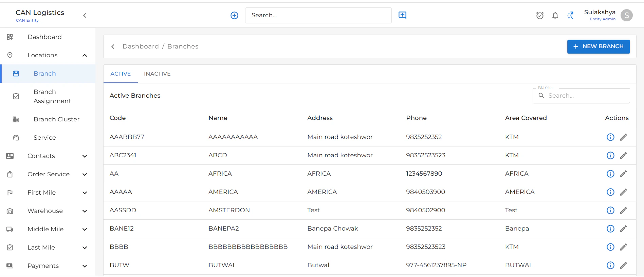Edit the BBBB branch
644x277 pixels.
pyautogui.click(x=623, y=247)
